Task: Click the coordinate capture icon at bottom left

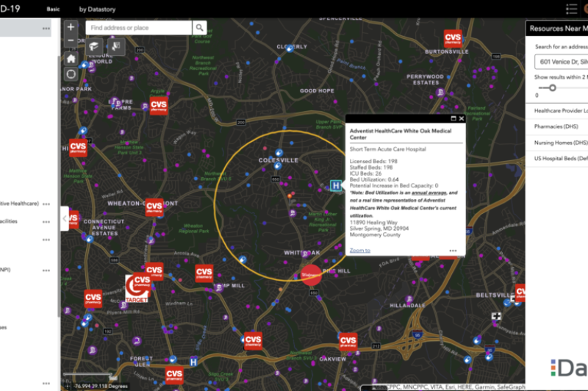Action: (x=68, y=386)
